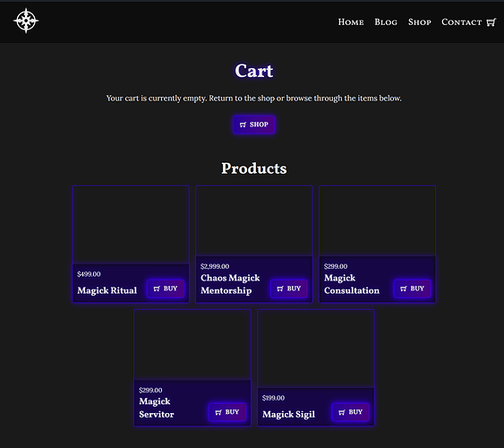
Task: Open the cart icon in navigation bar
Action: coord(491,22)
